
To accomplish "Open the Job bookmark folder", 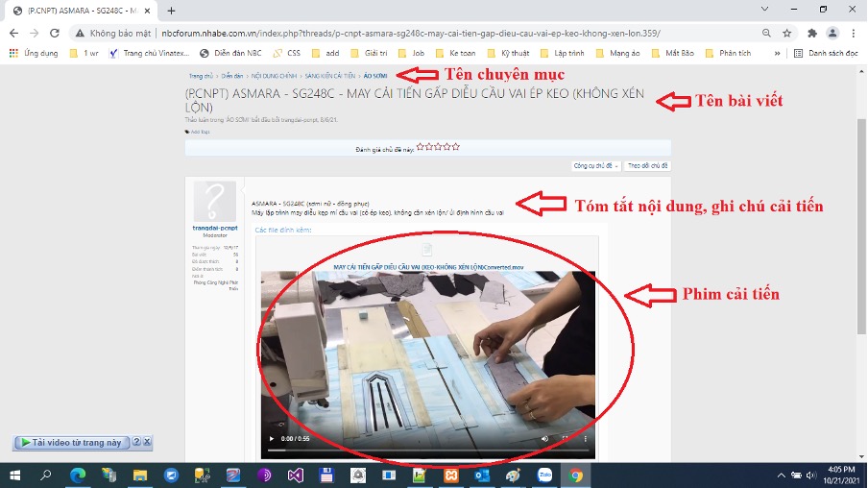I will (411, 53).
